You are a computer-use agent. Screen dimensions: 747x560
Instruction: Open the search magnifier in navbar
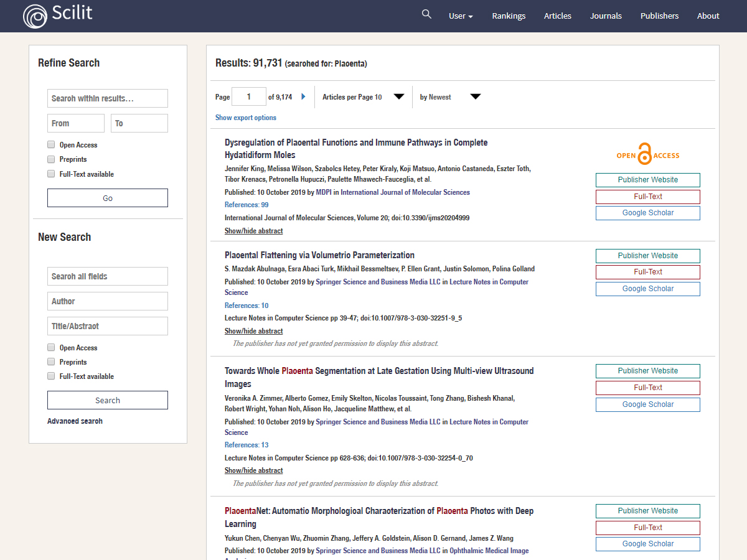(x=426, y=14)
